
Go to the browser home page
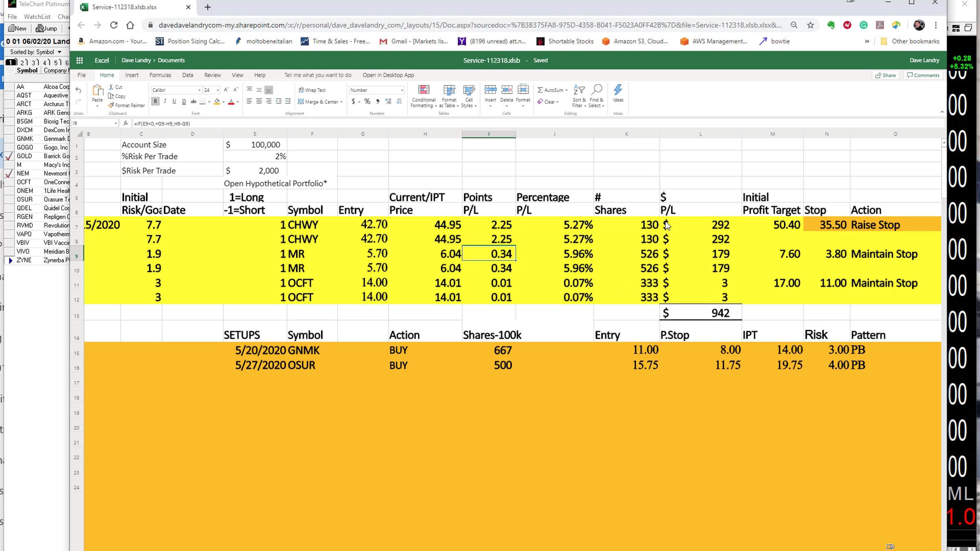pyautogui.click(x=130, y=25)
